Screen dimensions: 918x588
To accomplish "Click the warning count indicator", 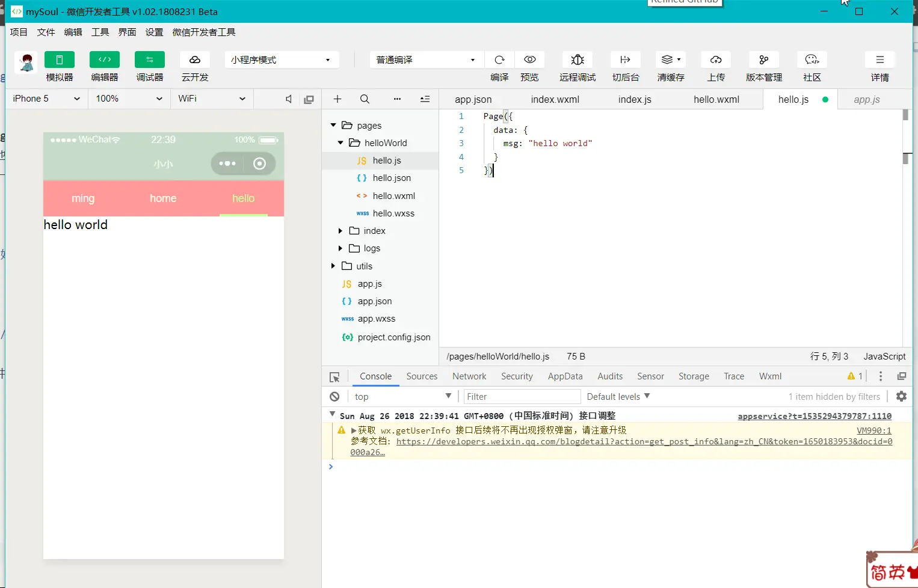I will (855, 376).
